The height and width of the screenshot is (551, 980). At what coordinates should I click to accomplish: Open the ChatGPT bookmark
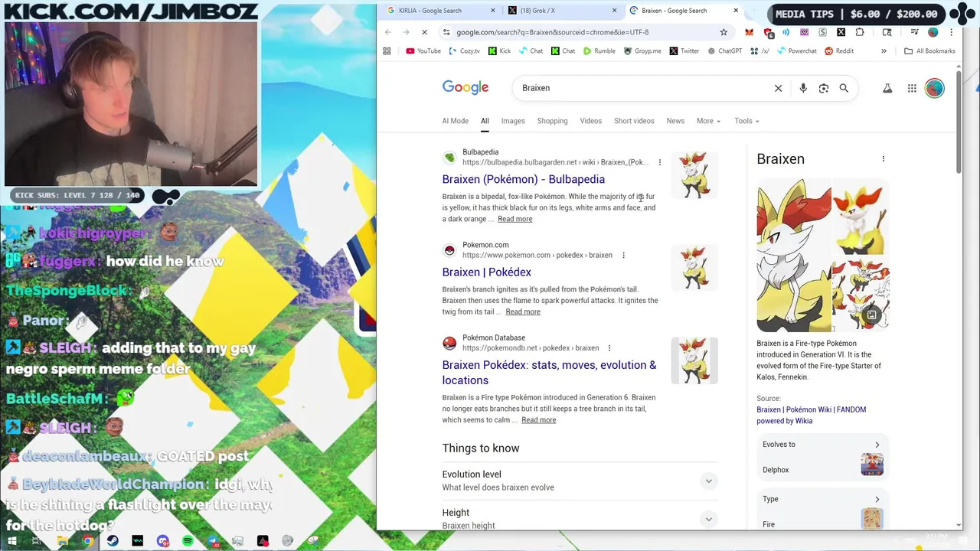pos(724,51)
